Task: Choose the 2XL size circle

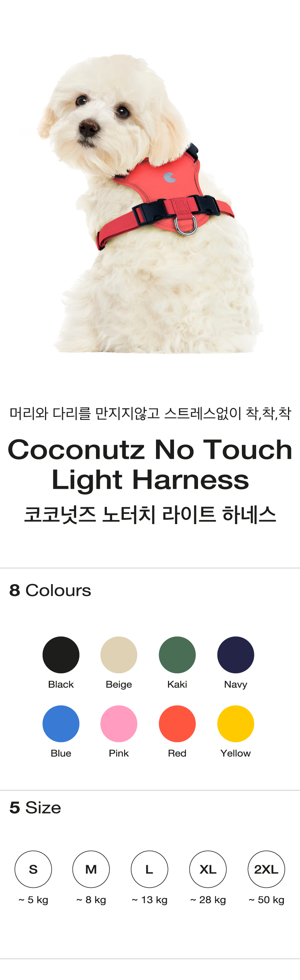Action: pos(266,869)
